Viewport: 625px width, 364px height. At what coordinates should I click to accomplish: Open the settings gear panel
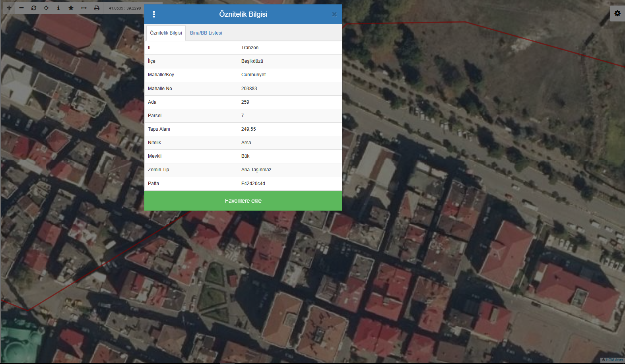[x=617, y=14]
